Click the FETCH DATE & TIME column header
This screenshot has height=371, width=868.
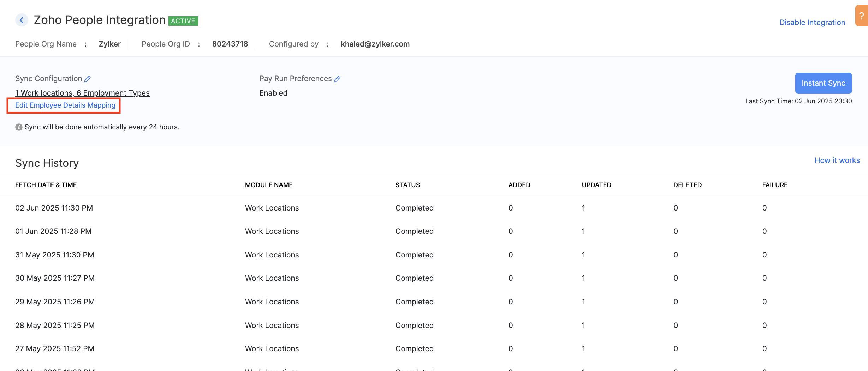click(46, 185)
